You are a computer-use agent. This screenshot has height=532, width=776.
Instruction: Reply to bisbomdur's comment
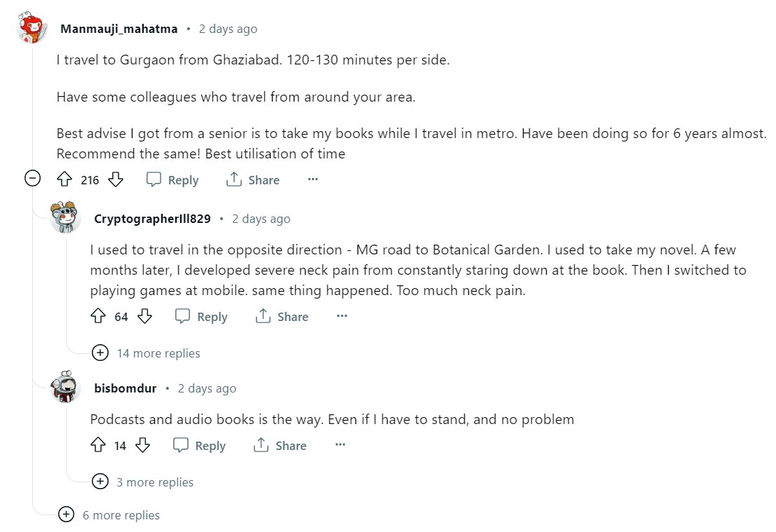[x=200, y=445]
